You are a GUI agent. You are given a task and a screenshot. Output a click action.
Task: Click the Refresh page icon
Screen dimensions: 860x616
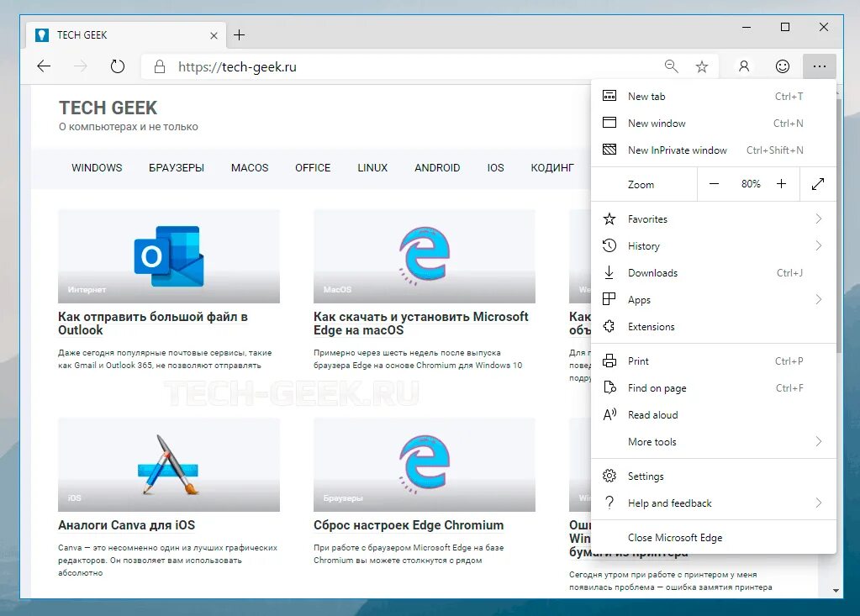pyautogui.click(x=118, y=67)
